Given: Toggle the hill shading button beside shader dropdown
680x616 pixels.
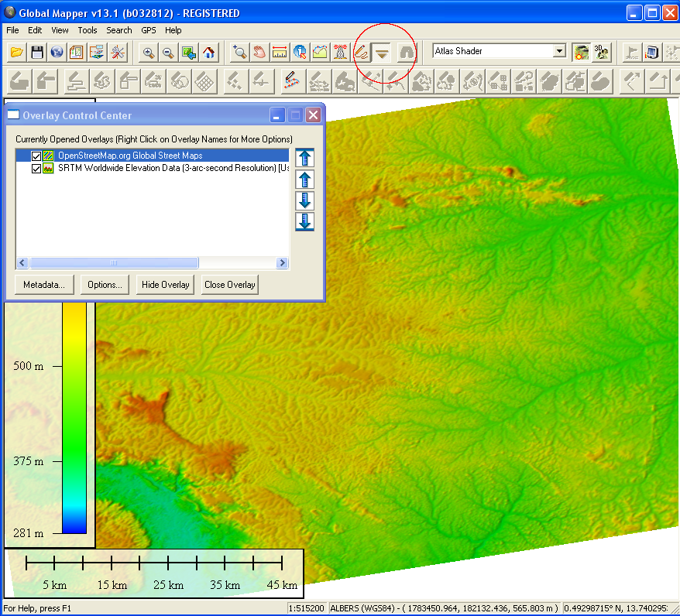Looking at the screenshot, I should 581,52.
